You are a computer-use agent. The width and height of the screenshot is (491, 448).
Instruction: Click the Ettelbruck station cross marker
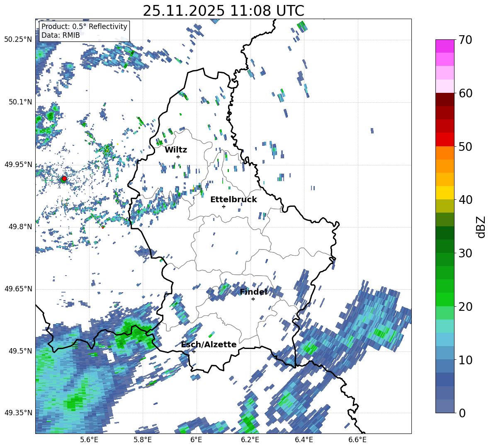pyautogui.click(x=224, y=206)
